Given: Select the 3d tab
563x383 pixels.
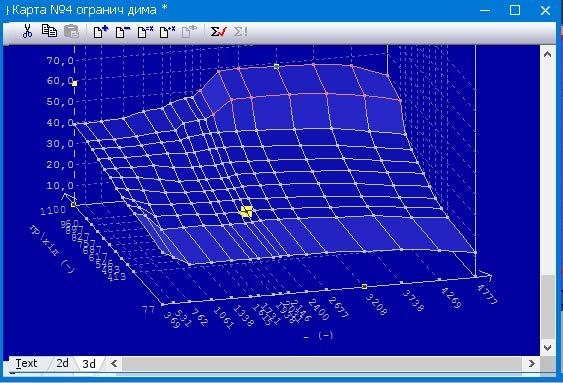Looking at the screenshot, I should pos(89,364).
